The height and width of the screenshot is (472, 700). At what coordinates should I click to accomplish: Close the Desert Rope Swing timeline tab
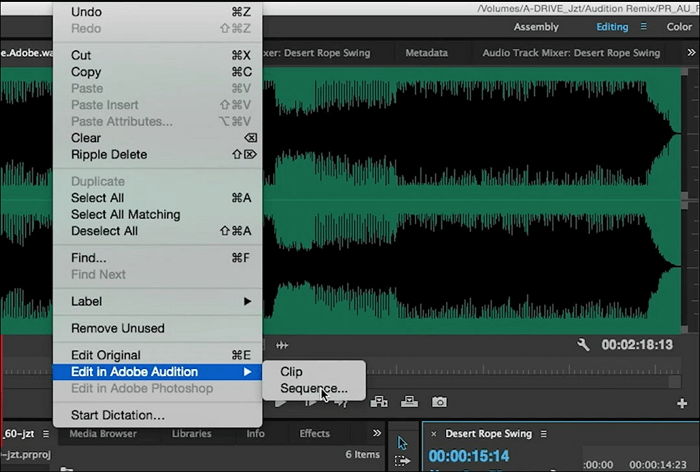(x=433, y=434)
